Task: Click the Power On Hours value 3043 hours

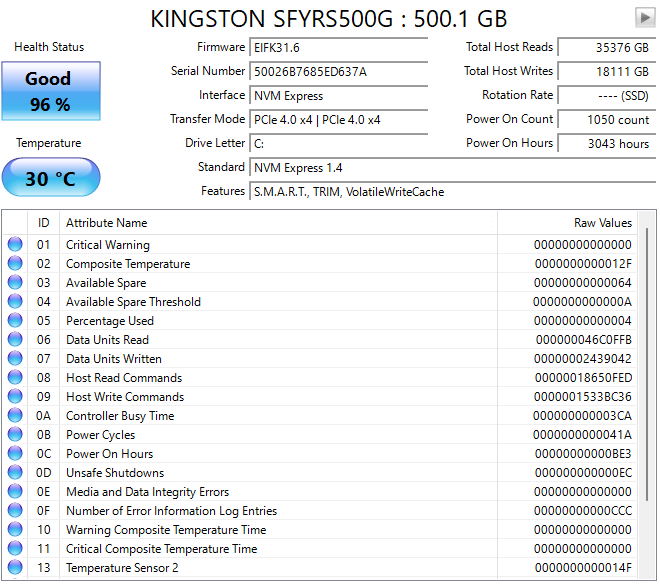Action: (607, 143)
